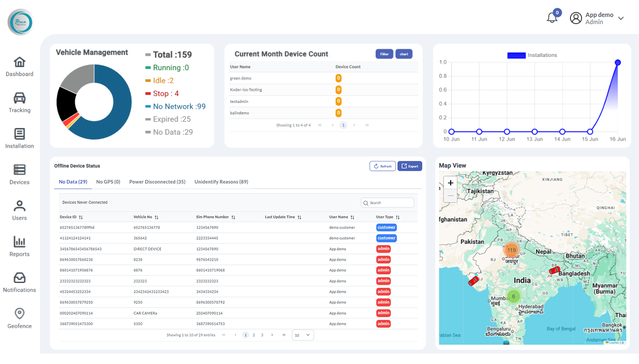
Task: Click the black slice of donut chart
Action: coord(66,103)
